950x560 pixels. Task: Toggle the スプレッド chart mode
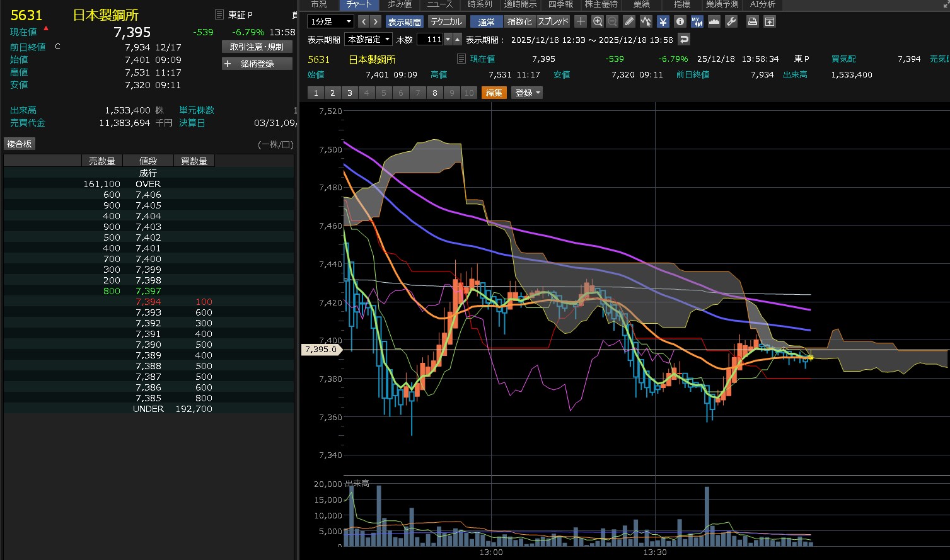tap(553, 21)
